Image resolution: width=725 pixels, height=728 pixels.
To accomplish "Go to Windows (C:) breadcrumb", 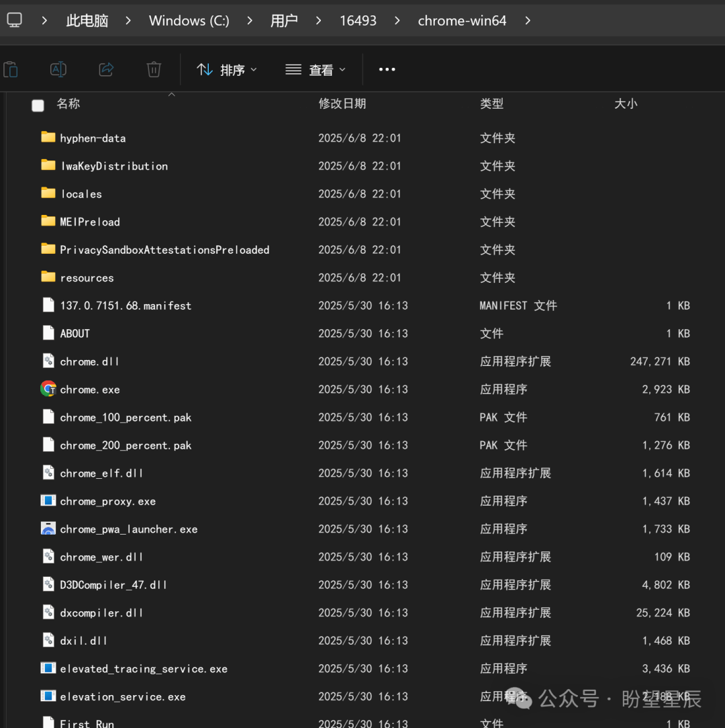I will pos(189,20).
